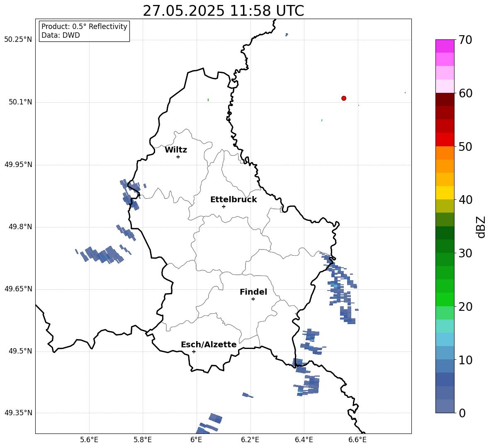Click the 49.5°N latitude label
The height and width of the screenshot is (448, 491).
(x=20, y=351)
